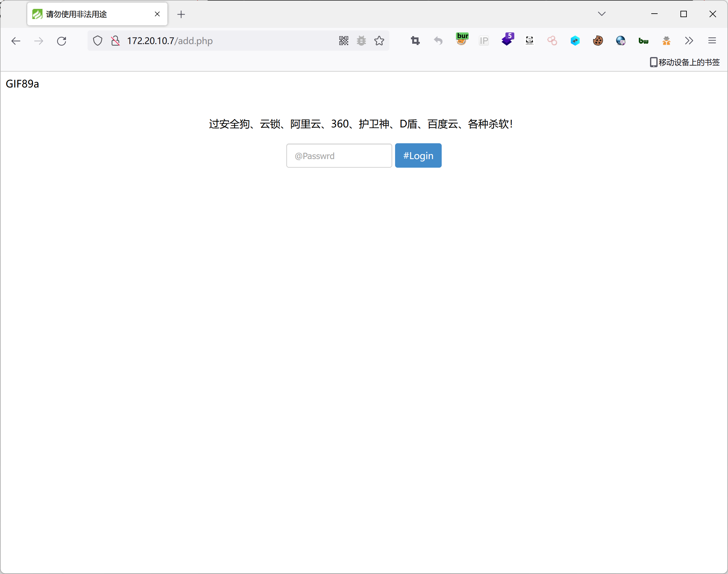Click the insecure connection padlock icon
This screenshot has height=574, width=728.
click(115, 41)
